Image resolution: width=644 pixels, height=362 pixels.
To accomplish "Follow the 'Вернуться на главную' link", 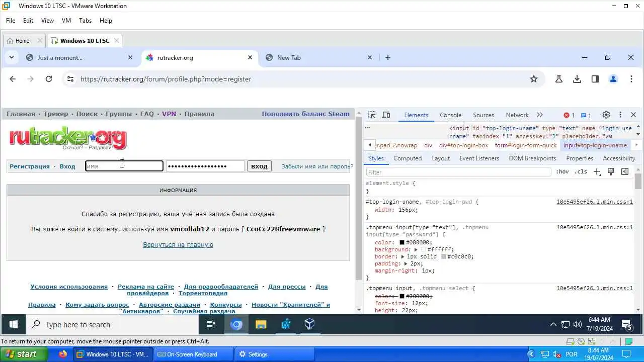I will 178,245.
